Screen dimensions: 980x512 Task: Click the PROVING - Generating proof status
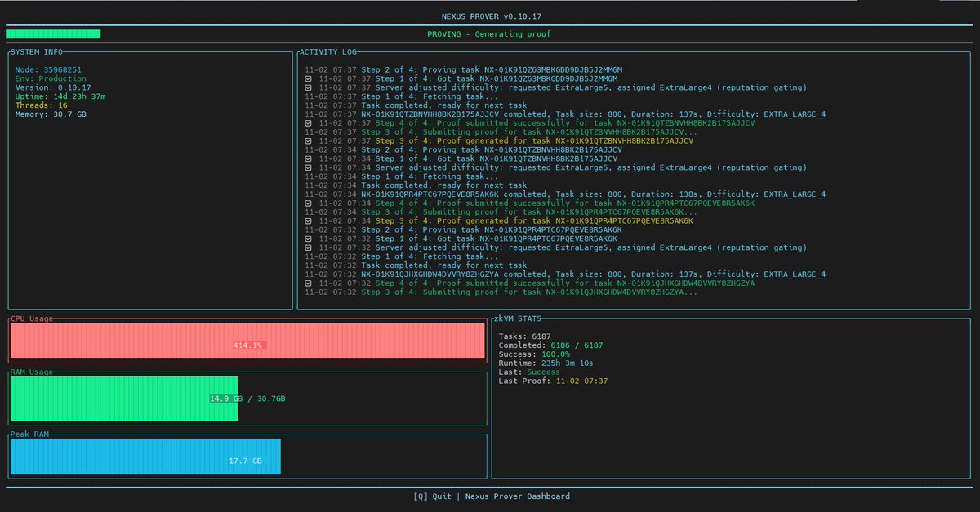489,34
